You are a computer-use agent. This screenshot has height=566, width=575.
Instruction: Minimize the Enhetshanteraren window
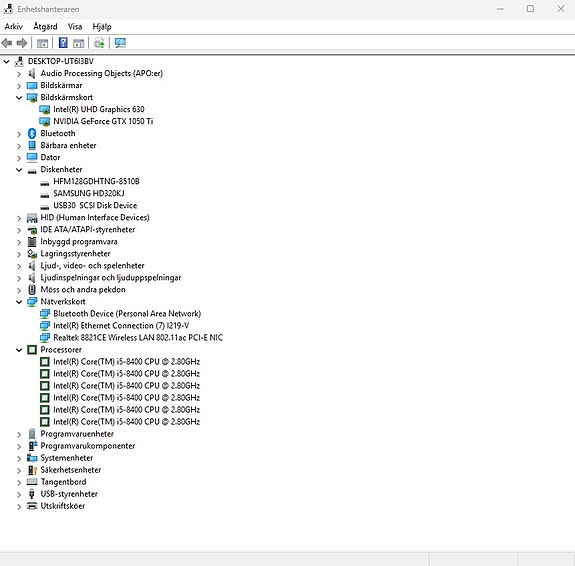pyautogui.click(x=500, y=9)
